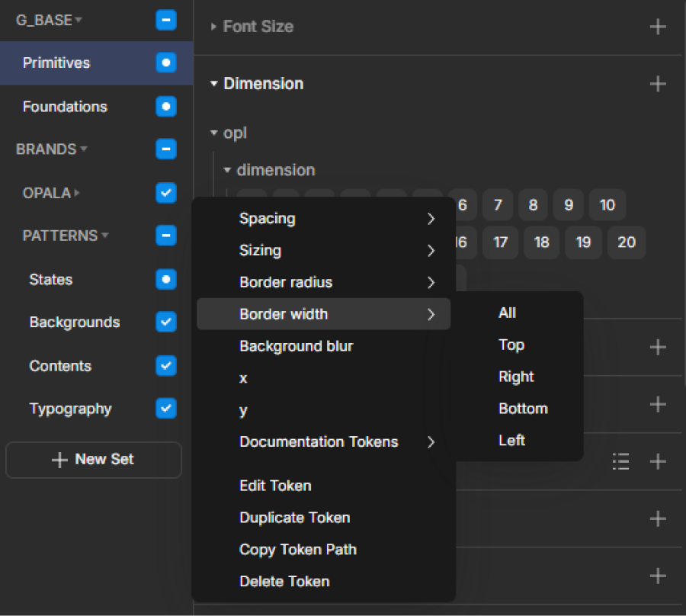Choose Delete Token from context menu
This screenshot has width=686, height=616.
tap(284, 582)
